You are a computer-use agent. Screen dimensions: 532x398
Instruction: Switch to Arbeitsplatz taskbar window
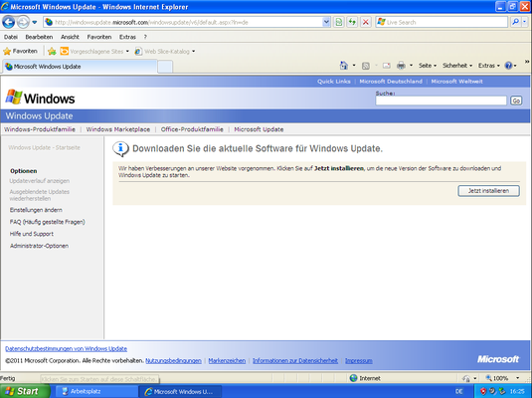pos(96,392)
